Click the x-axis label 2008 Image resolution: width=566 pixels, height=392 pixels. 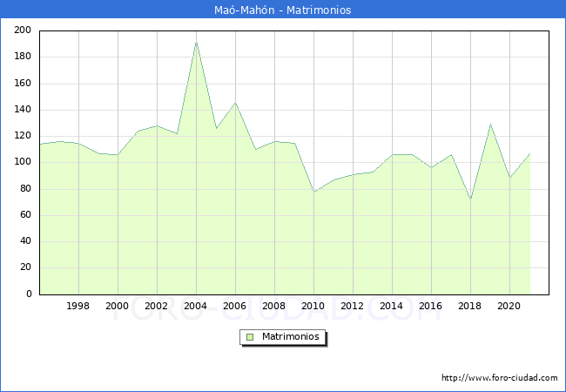click(x=274, y=306)
